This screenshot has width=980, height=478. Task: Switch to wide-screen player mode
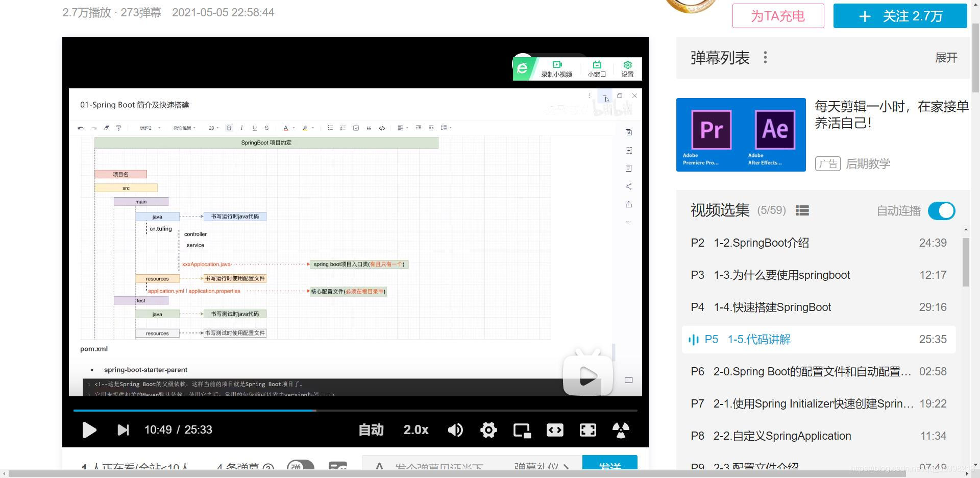pos(555,430)
